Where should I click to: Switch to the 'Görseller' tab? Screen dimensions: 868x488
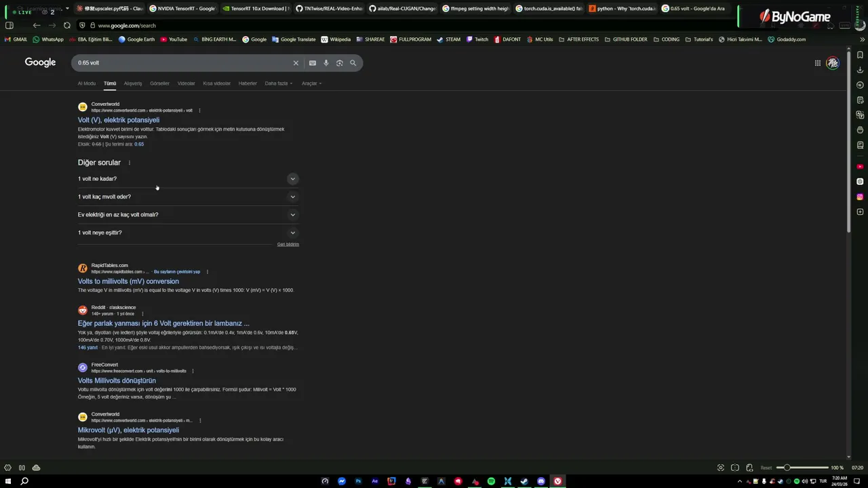pos(160,83)
